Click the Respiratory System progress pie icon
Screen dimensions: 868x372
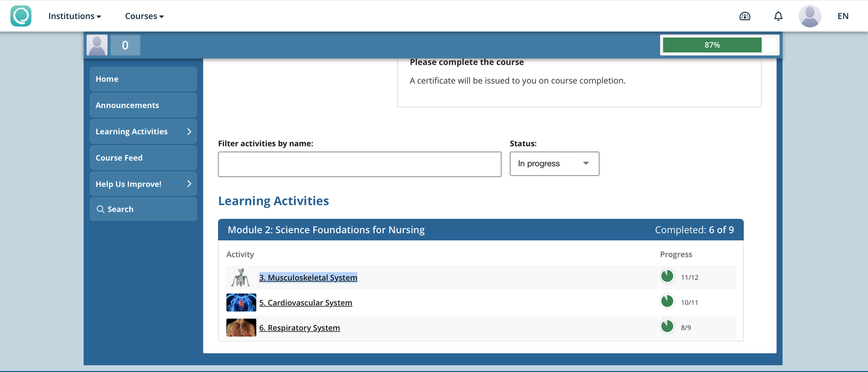coord(667,327)
